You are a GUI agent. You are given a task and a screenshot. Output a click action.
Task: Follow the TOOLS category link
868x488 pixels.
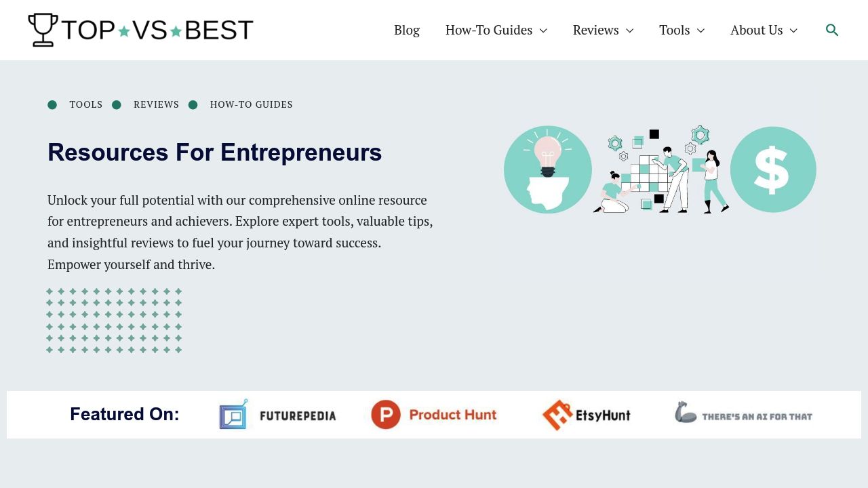pyautogui.click(x=86, y=104)
